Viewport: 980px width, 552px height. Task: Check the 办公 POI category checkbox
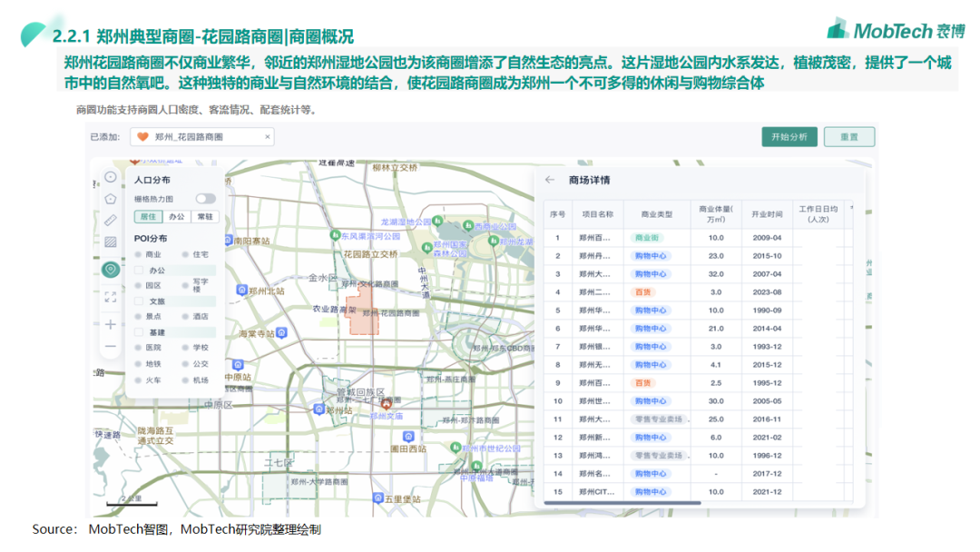(x=139, y=271)
